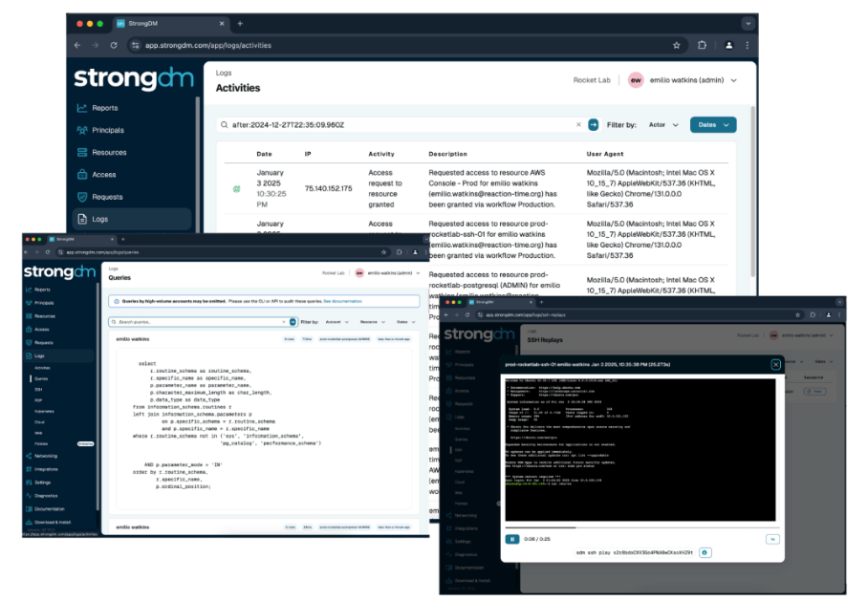Screen dimensions: 868x601
Task: Pause the SSH replay playback
Action: pos(512,539)
